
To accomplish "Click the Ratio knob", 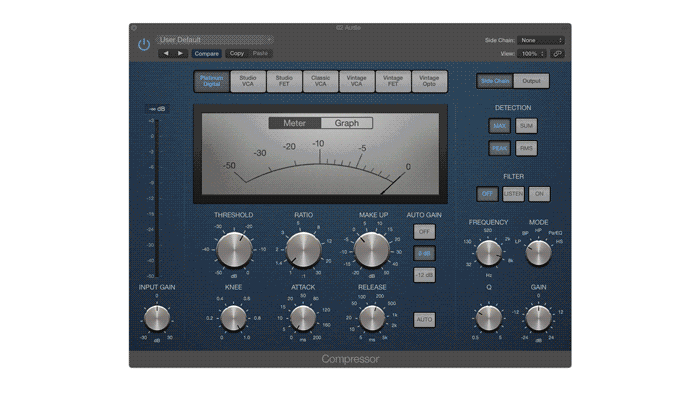I will point(304,250).
